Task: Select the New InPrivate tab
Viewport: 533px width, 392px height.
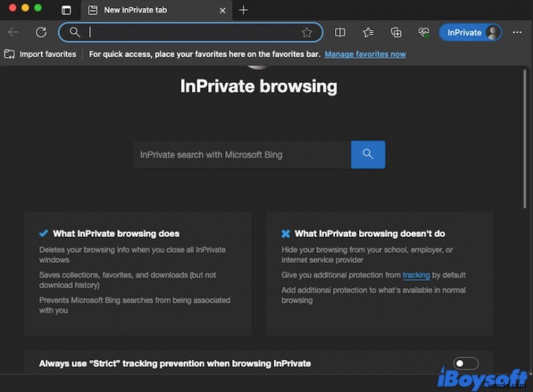Action: click(x=157, y=10)
